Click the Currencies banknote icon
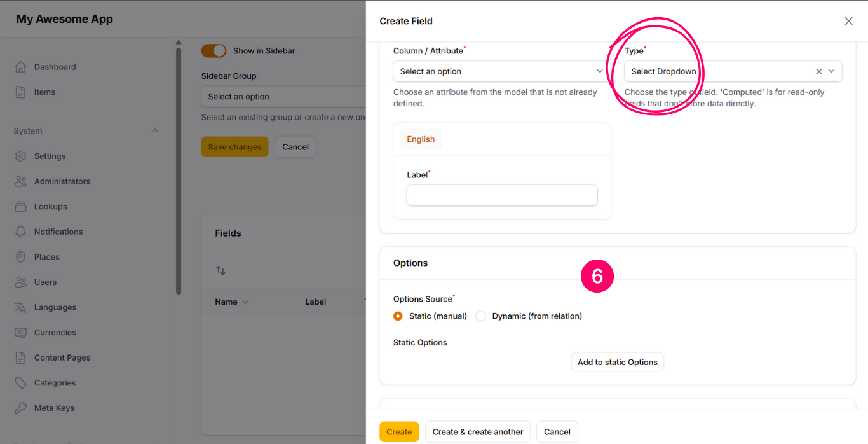The image size is (868, 444). [x=20, y=333]
